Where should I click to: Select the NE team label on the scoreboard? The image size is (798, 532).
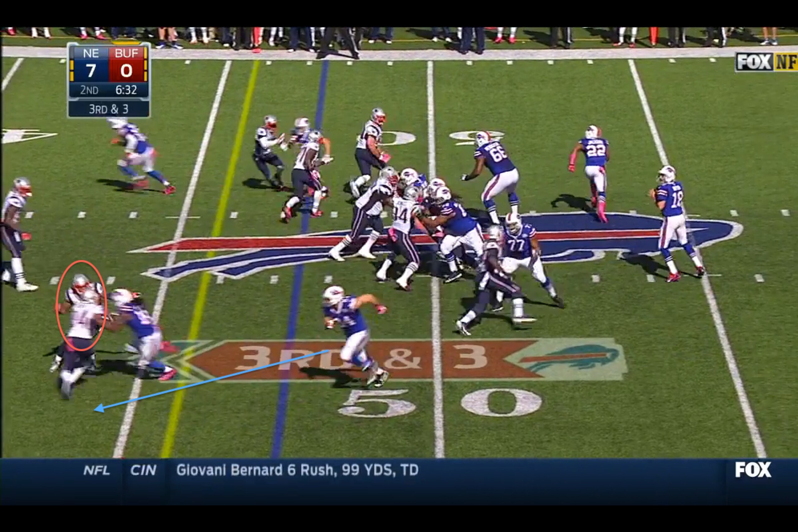[x=91, y=53]
